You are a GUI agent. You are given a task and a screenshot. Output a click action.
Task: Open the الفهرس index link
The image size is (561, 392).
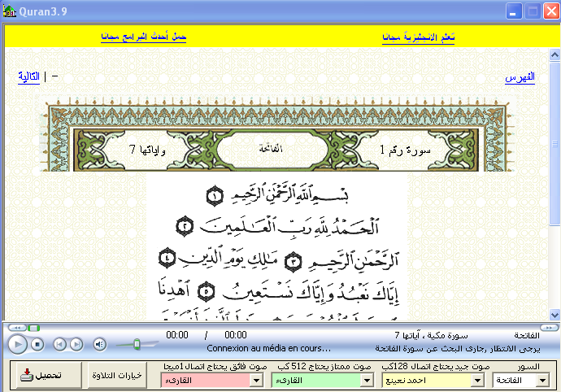point(520,77)
